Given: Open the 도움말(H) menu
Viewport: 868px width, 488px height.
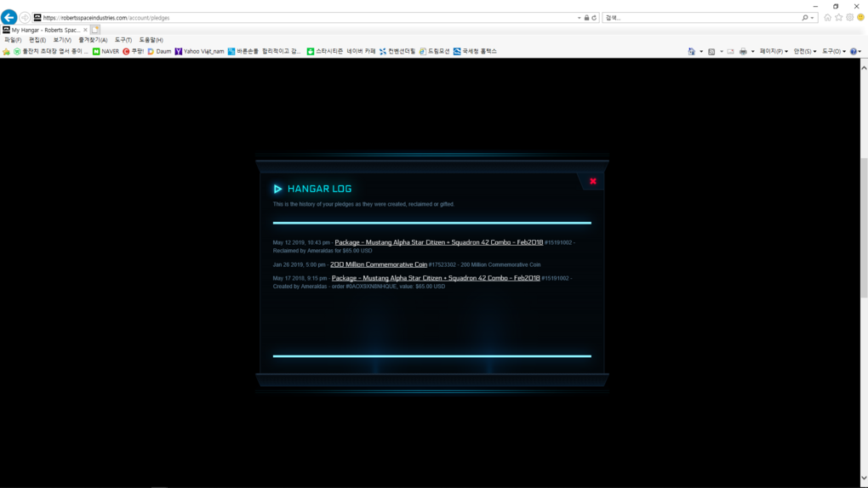Looking at the screenshot, I should click(151, 40).
